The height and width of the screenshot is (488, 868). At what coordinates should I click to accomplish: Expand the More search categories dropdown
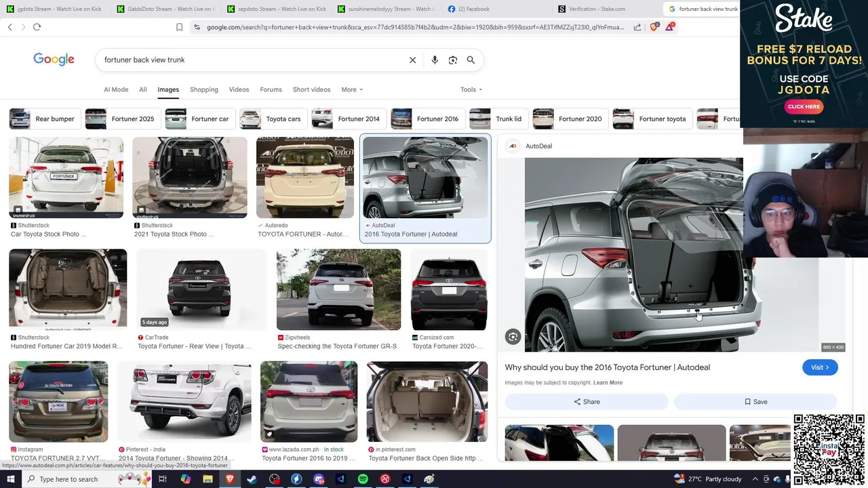pos(352,89)
